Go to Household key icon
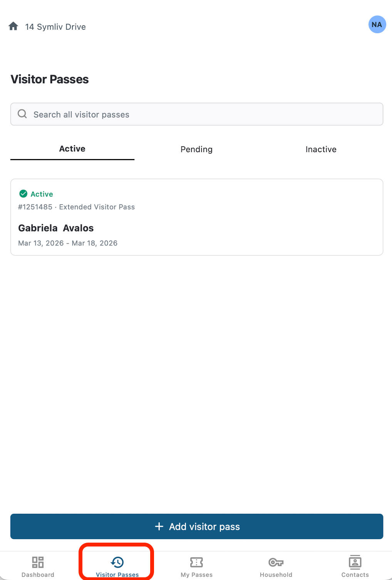The width and height of the screenshot is (392, 580). 276,562
